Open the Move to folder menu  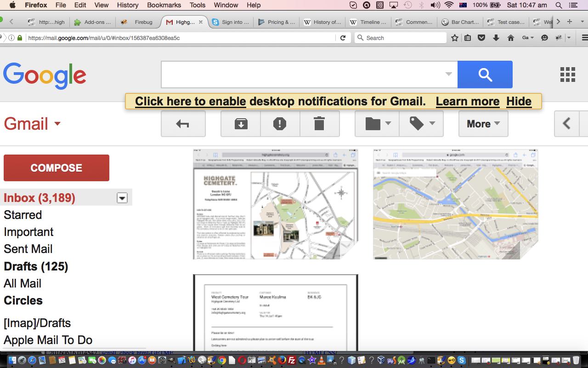[x=378, y=124]
